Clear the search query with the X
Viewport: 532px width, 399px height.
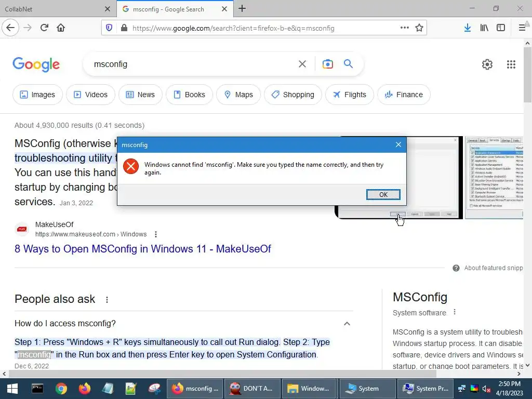pyautogui.click(x=302, y=64)
